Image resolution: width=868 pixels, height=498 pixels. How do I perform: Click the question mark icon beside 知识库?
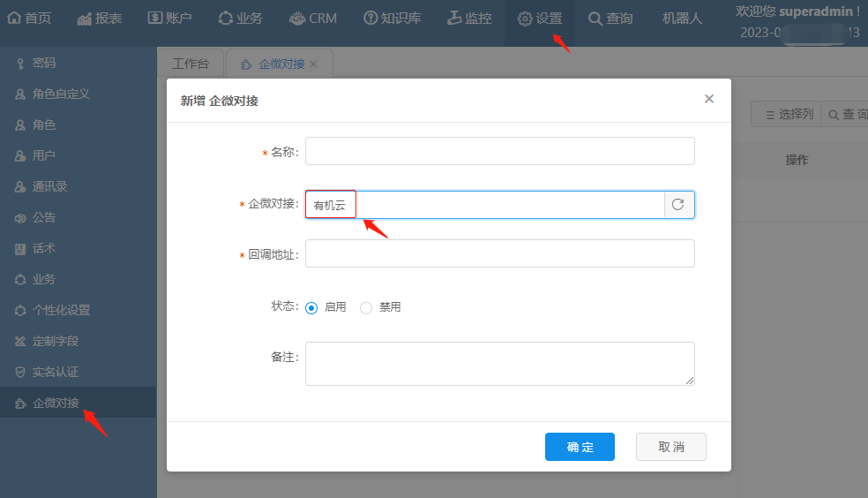[x=370, y=18]
